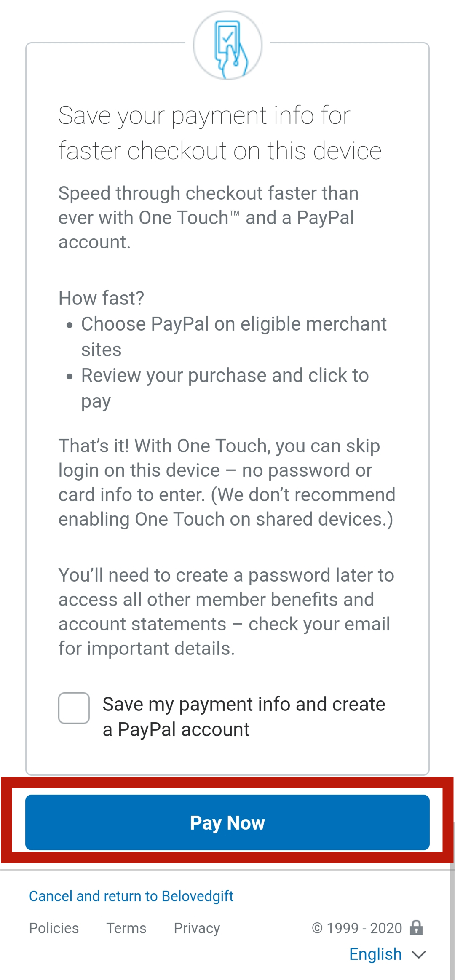This screenshot has height=980, width=455.
Task: Click the 'Save your payment info' heading
Action: (219, 133)
